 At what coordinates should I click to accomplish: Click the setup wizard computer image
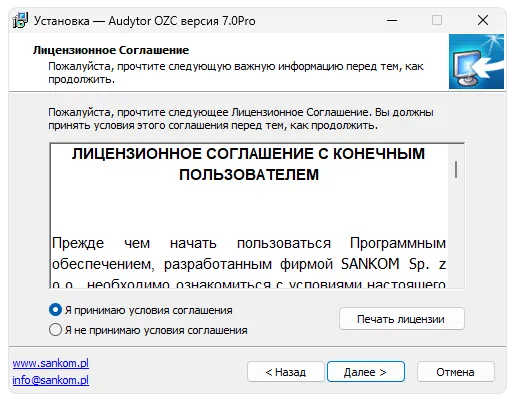(x=476, y=61)
